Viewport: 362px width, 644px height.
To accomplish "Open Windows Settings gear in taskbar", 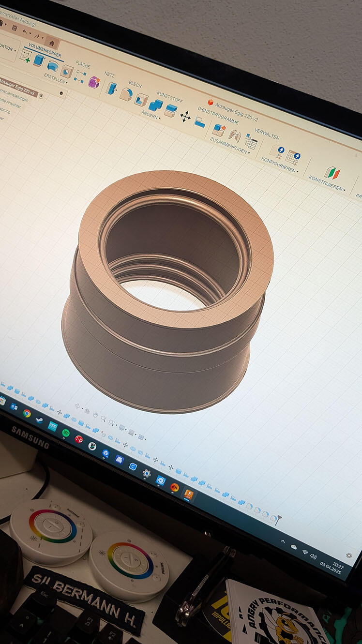I will [x=147, y=473].
